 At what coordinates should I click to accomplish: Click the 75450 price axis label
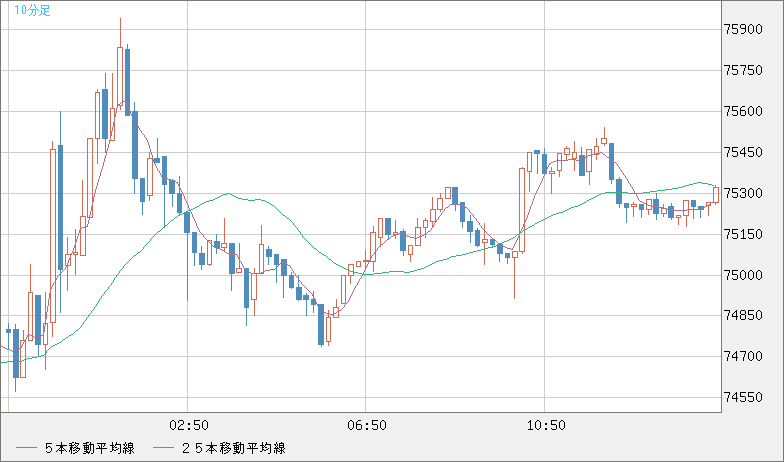pyautogui.click(x=743, y=152)
